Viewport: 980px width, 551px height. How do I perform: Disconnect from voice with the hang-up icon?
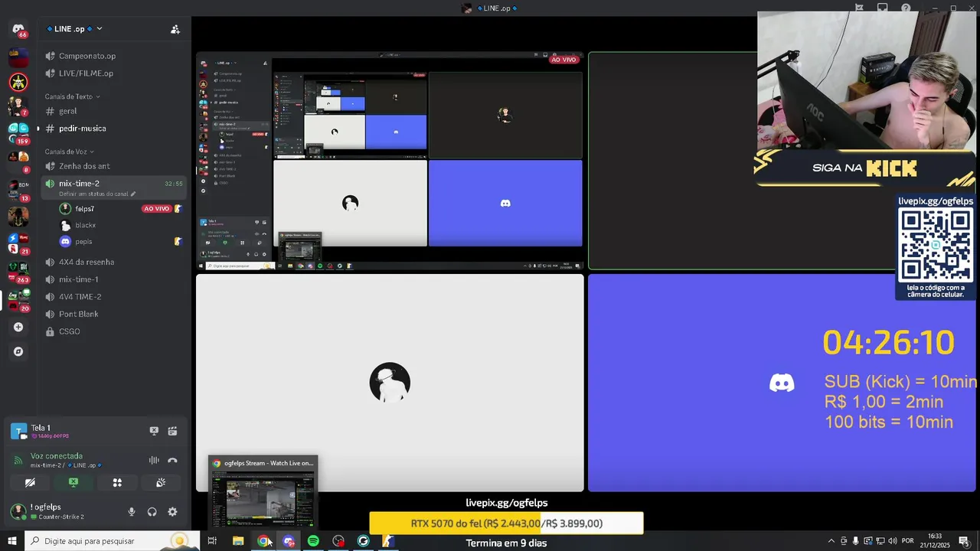coord(172,460)
